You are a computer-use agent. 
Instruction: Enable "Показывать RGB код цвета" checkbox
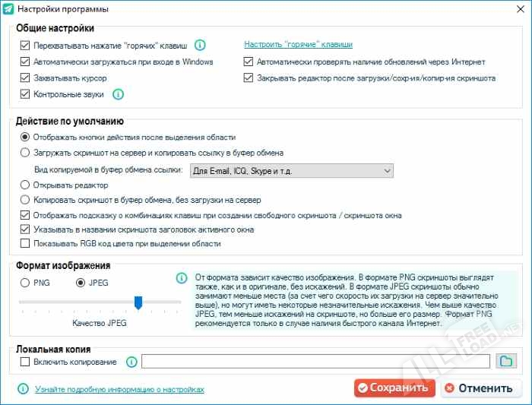(x=26, y=244)
